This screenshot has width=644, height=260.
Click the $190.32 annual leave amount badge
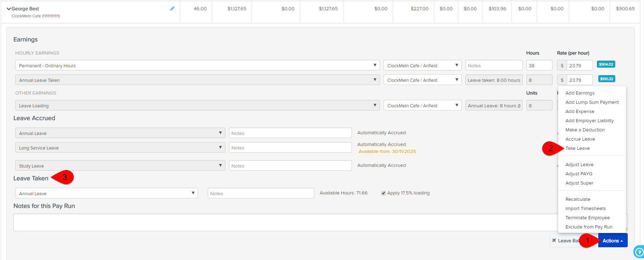(606, 79)
